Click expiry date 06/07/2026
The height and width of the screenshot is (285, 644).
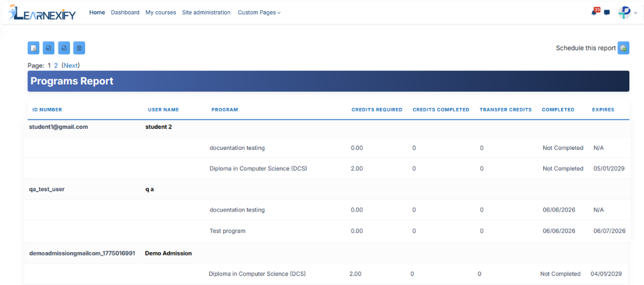[609, 231]
